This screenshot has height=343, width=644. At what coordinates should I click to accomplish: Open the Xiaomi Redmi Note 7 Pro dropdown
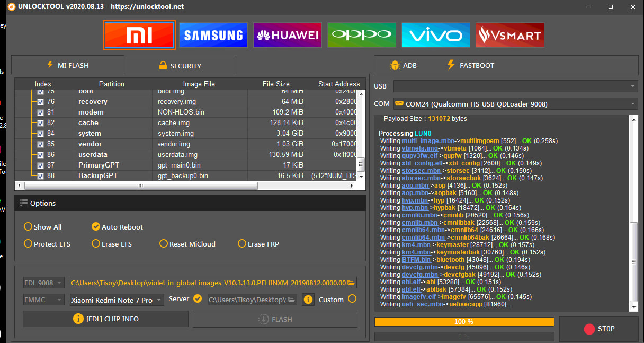[x=117, y=300]
